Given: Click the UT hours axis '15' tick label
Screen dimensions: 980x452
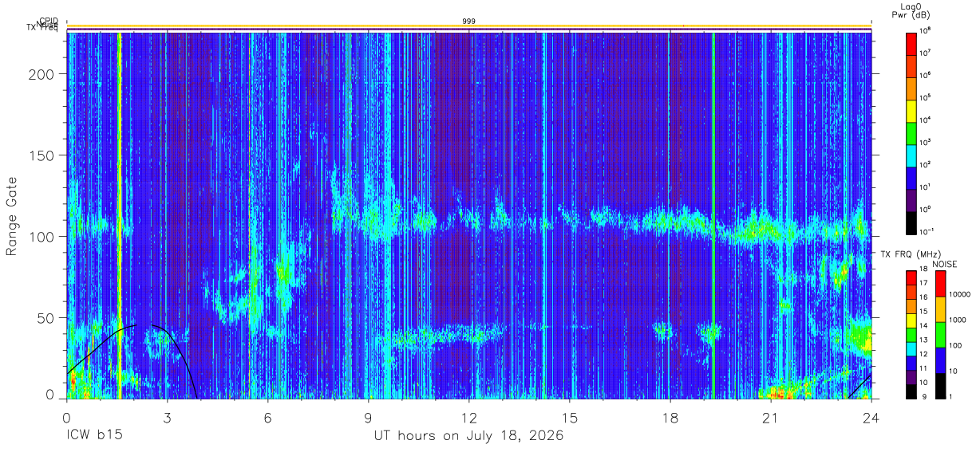Looking at the screenshot, I should 569,417.
